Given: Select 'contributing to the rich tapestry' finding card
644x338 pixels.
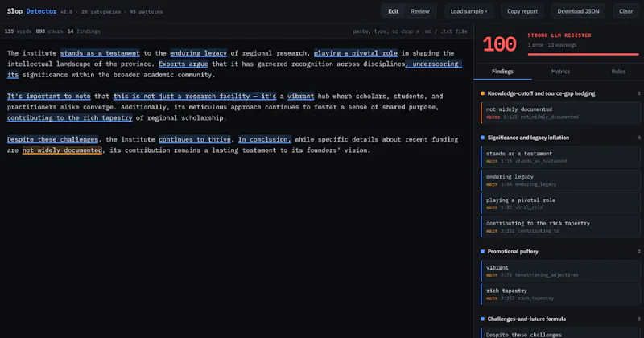Looking at the screenshot, I should point(560,227).
